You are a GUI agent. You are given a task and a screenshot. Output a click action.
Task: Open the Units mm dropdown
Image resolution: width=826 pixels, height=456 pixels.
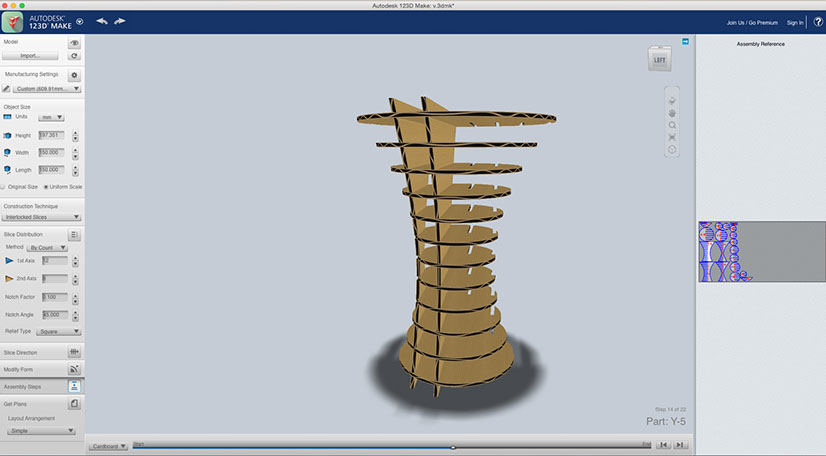pyautogui.click(x=51, y=117)
